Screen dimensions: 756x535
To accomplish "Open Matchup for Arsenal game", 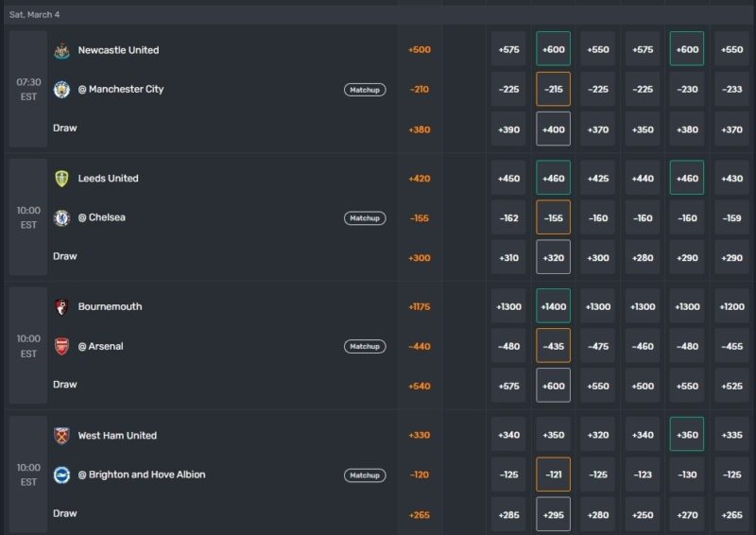I will coord(364,347).
